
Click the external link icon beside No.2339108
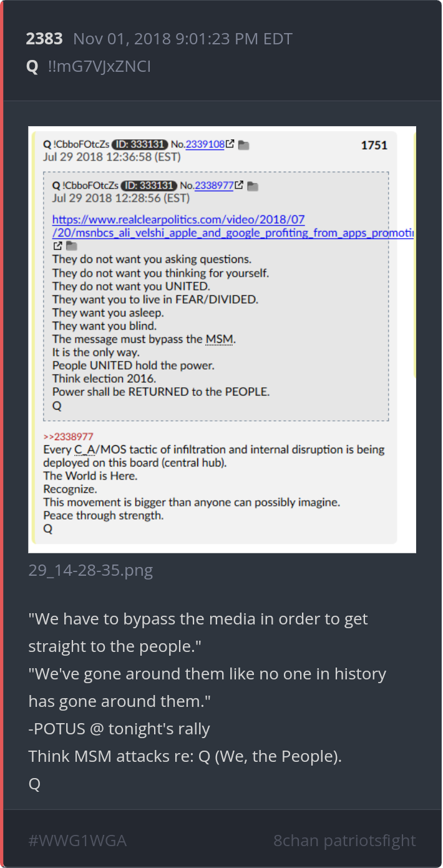[x=230, y=144]
